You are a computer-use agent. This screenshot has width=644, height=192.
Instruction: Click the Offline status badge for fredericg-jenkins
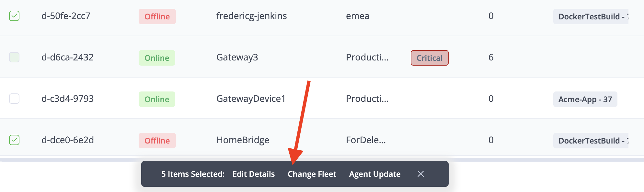(x=157, y=16)
